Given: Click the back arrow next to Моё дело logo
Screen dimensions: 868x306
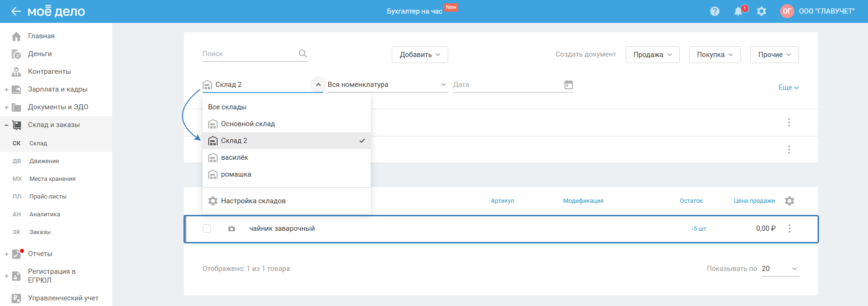Looking at the screenshot, I should pyautogui.click(x=16, y=11).
